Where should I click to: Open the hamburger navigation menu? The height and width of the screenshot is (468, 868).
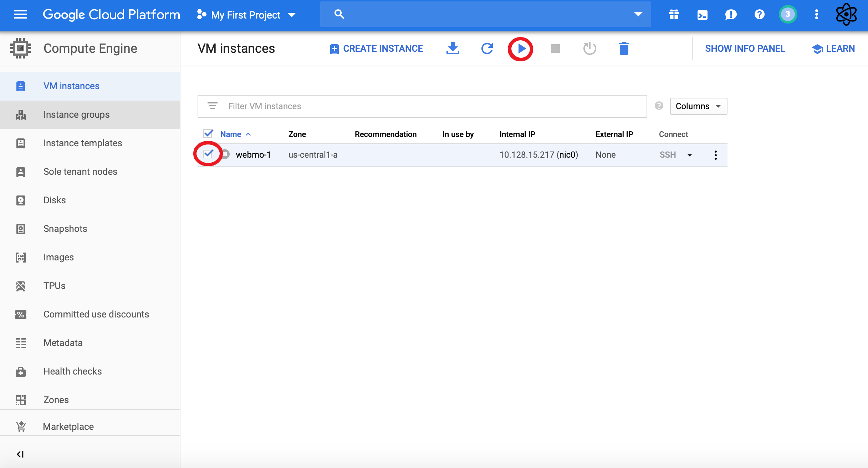(21, 15)
